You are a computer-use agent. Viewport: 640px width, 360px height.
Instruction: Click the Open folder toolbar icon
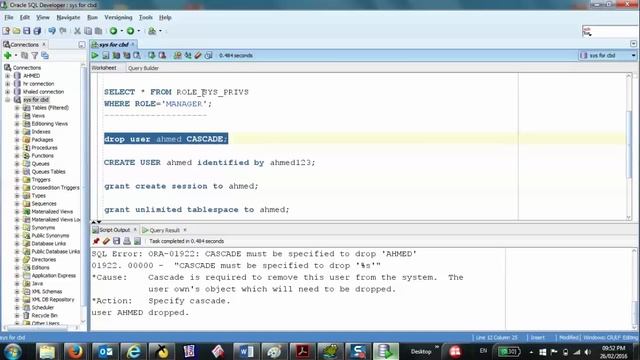16,31
